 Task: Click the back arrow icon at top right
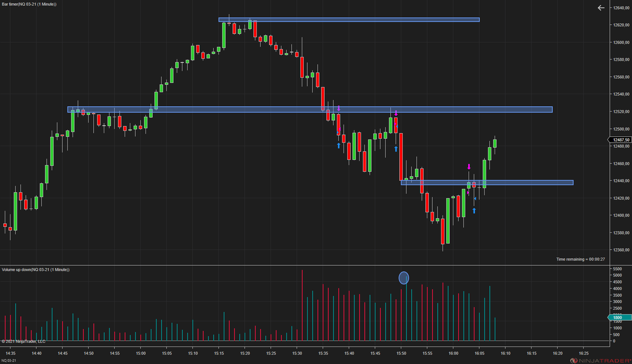click(x=601, y=7)
